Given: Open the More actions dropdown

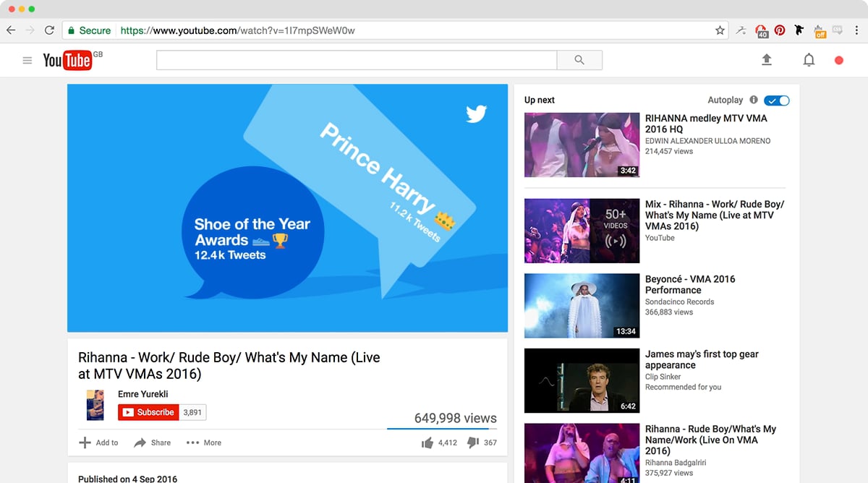Looking at the screenshot, I should pos(204,443).
